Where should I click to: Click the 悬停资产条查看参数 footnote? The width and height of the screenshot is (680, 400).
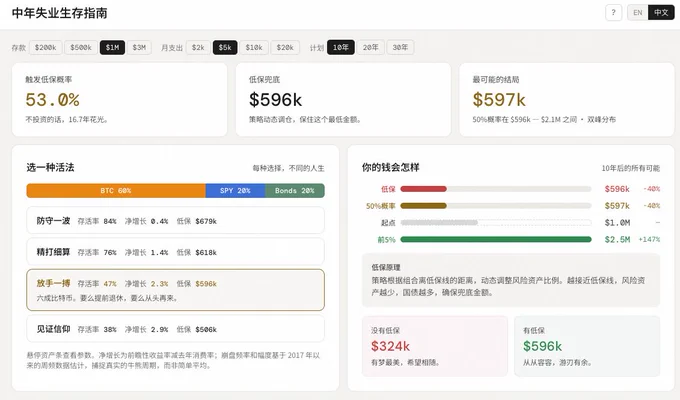click(173, 360)
